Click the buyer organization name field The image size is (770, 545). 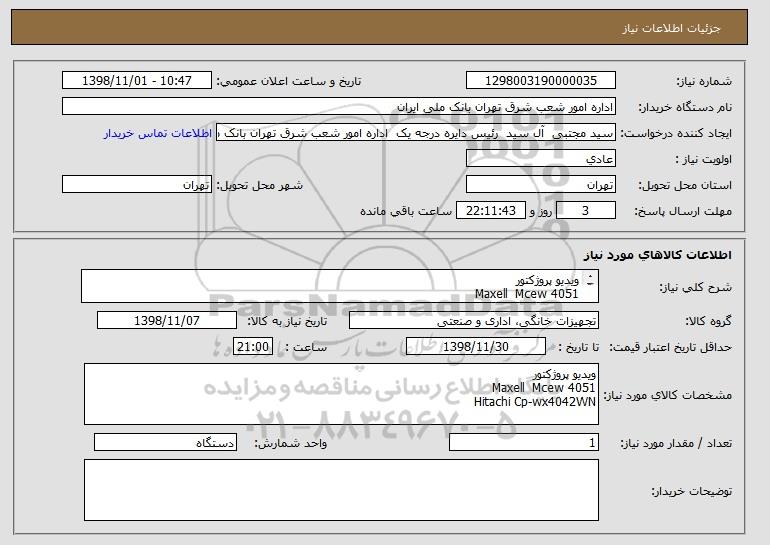pos(339,107)
